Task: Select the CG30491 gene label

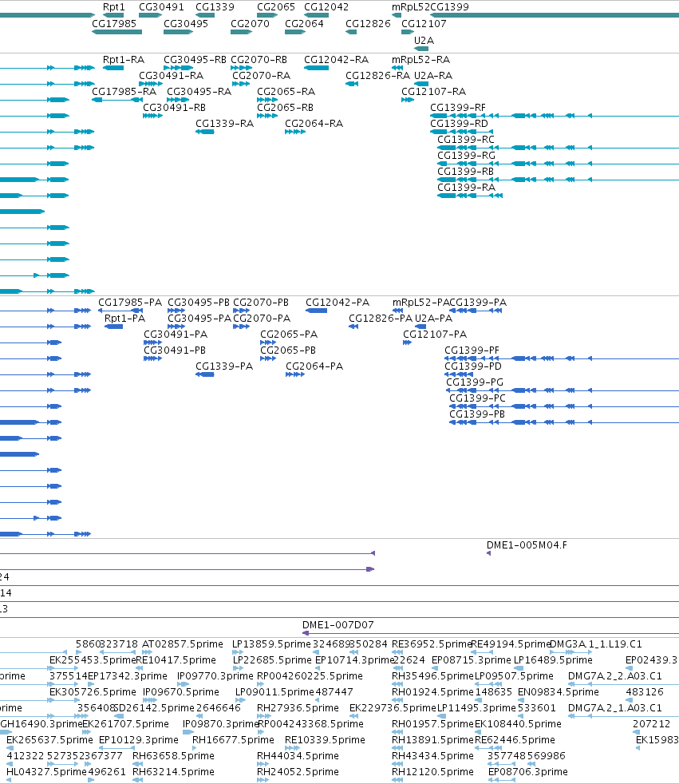Action: (161, 7)
